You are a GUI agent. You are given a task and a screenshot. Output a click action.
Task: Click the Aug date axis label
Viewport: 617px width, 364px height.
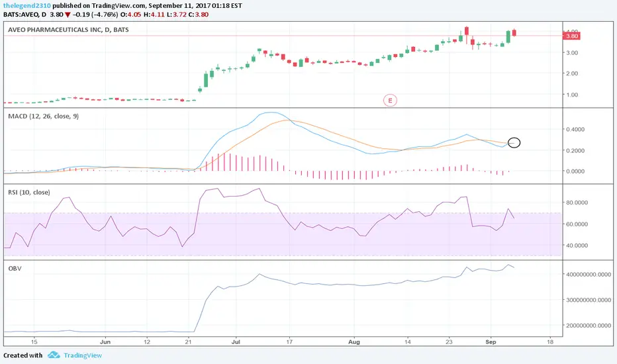(354, 342)
